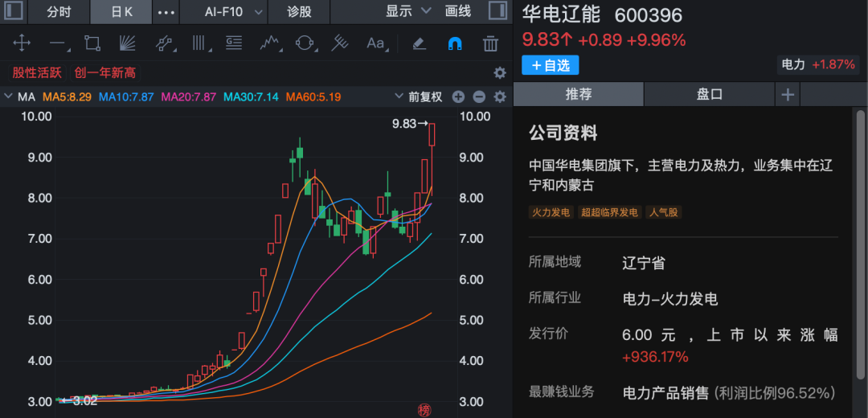Toggle the right sidebar panel
Image resolution: width=868 pixels, height=418 pixels.
(x=498, y=11)
